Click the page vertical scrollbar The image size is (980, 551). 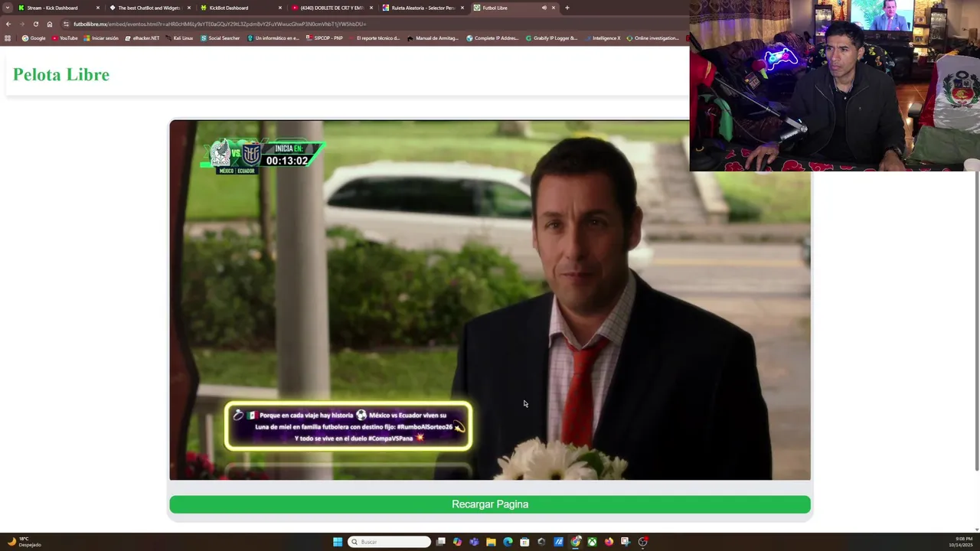976,321
